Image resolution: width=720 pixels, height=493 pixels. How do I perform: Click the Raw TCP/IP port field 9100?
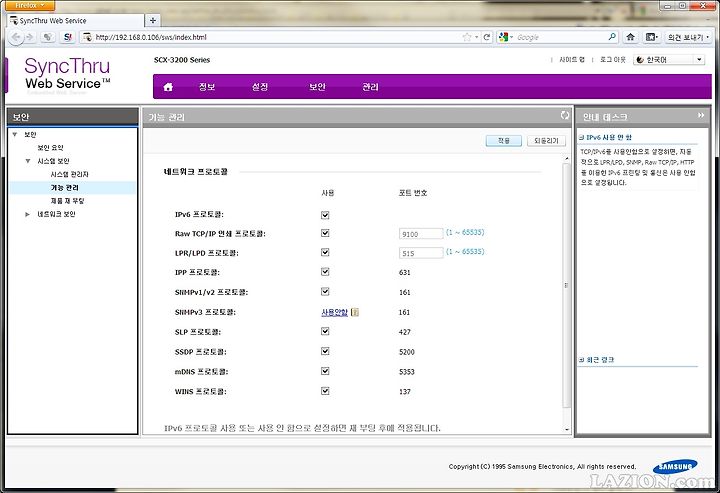pos(421,234)
